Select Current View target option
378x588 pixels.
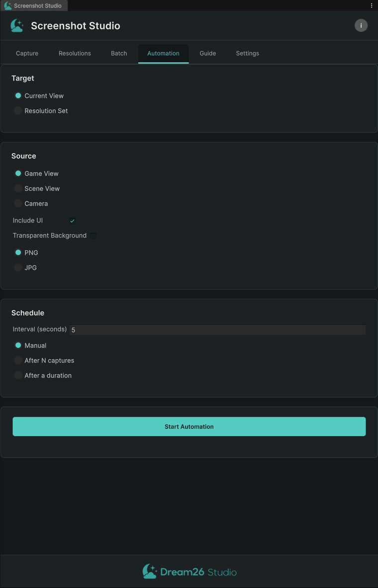click(39, 95)
